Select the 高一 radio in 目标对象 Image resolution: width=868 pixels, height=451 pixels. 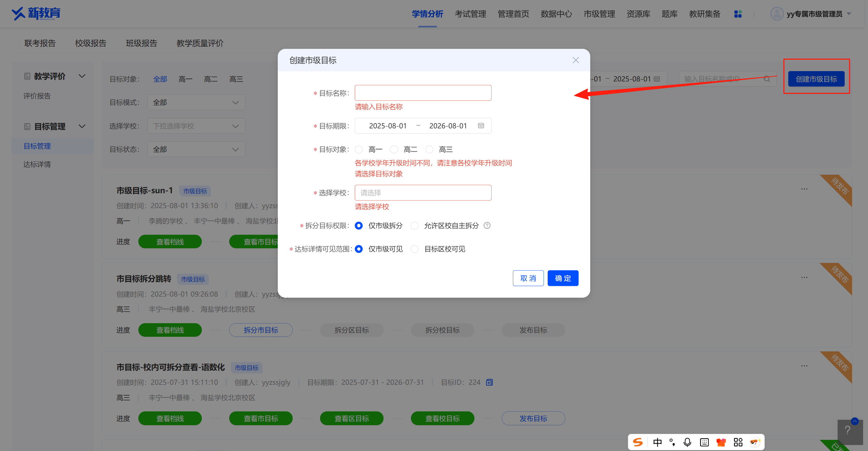(x=359, y=149)
